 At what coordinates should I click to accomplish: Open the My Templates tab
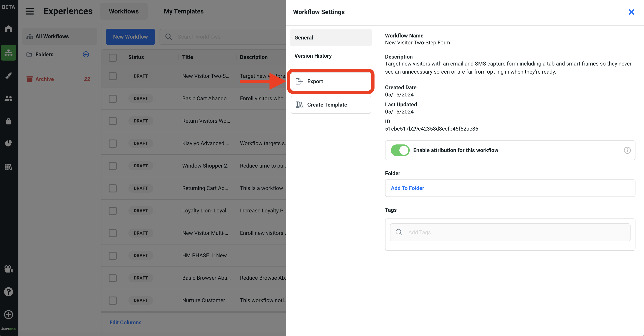pos(184,11)
